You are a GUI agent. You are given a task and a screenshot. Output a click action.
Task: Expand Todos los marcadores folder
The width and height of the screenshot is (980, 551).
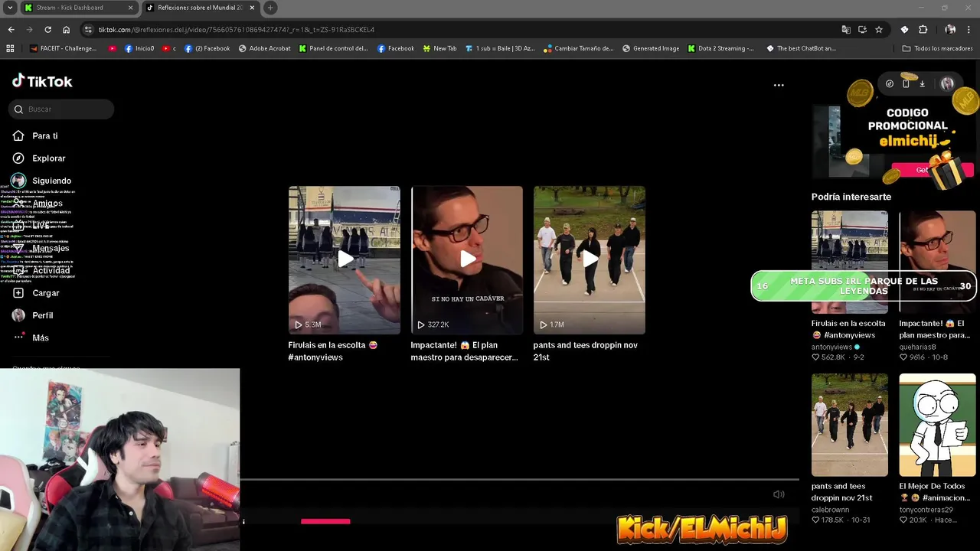pyautogui.click(x=937, y=48)
